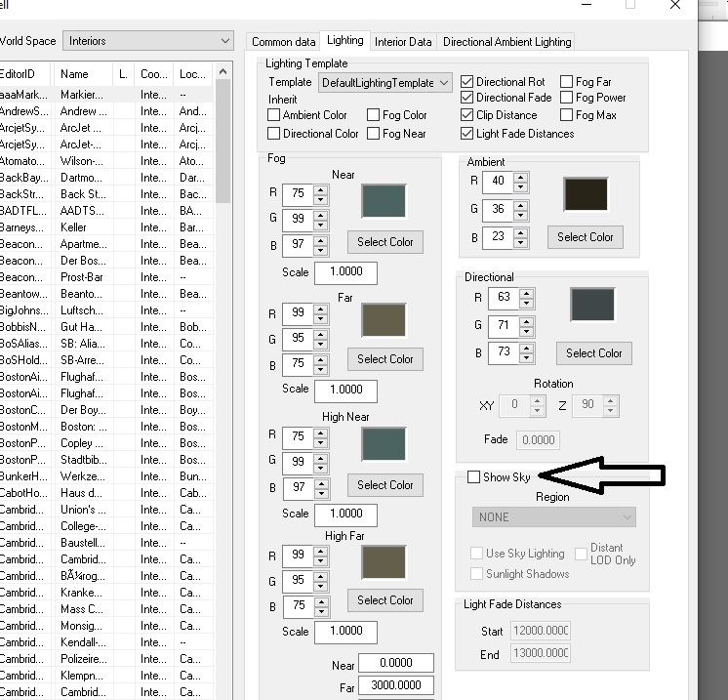
Task: Decrease Ambient B value with down arrow
Action: pyautogui.click(x=520, y=242)
